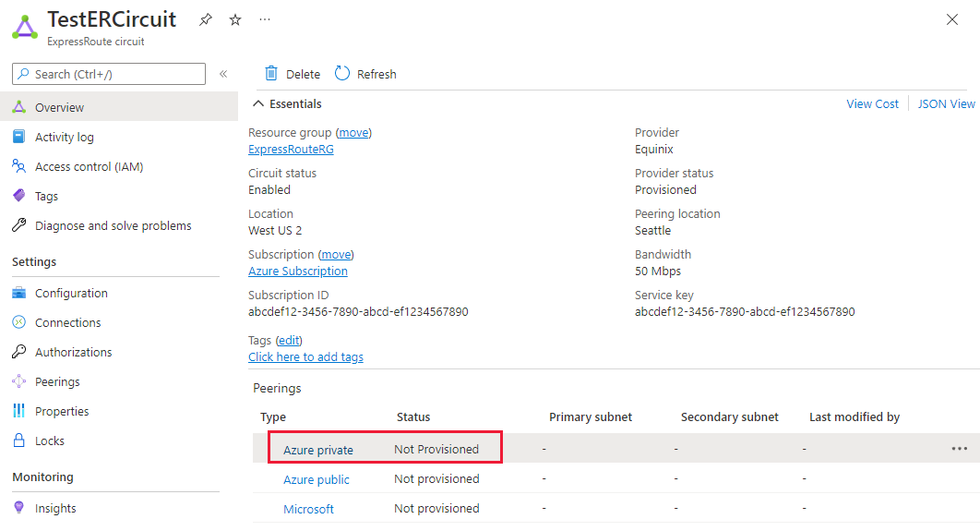Select Configuration in Settings menu
980x531 pixels.
pos(71,293)
